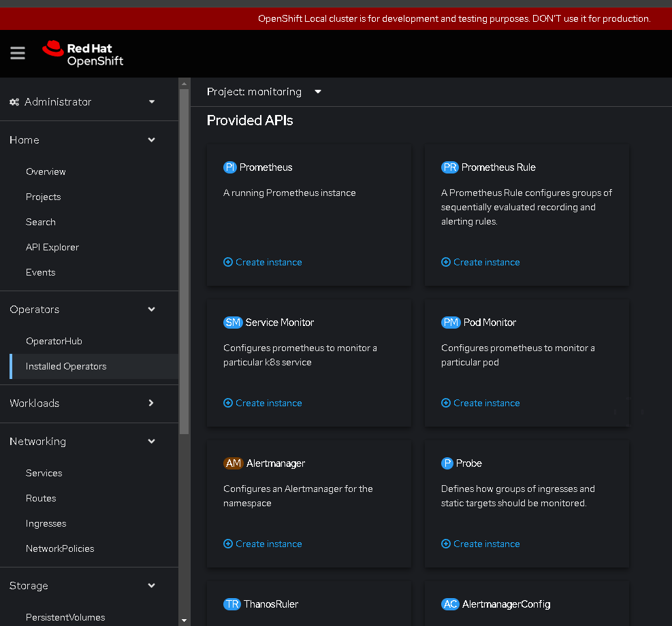Create instance of Prometheus Rule
This screenshot has width=672, height=626.
tap(481, 262)
